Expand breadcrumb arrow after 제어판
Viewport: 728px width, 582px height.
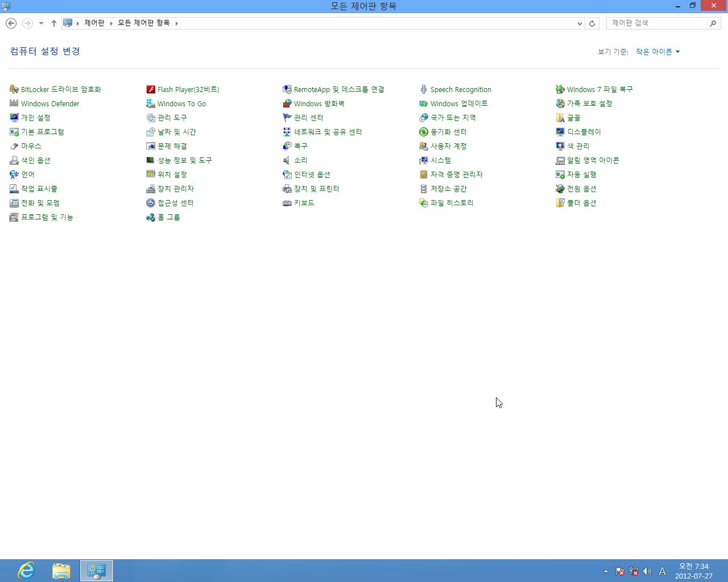pyautogui.click(x=111, y=23)
